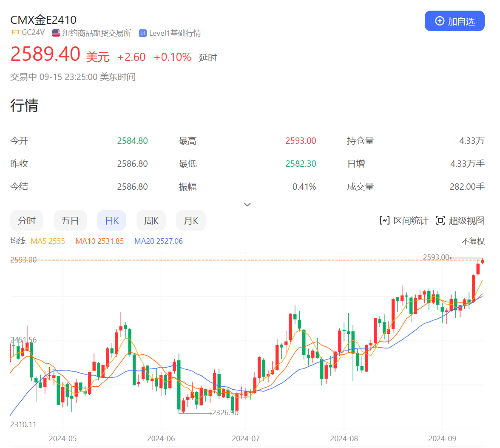Screen dimensions: 500x448
Task: Click MA5 2555 indicator label
Action: (48, 241)
